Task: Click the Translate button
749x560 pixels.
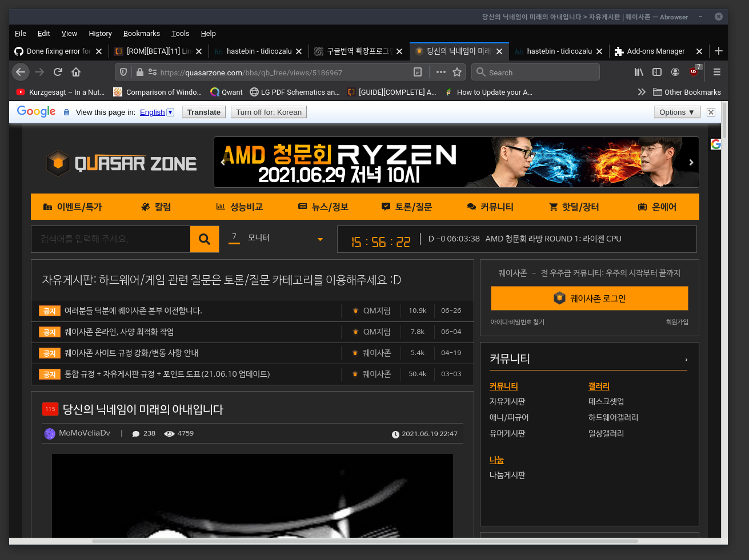Action: click(x=204, y=112)
